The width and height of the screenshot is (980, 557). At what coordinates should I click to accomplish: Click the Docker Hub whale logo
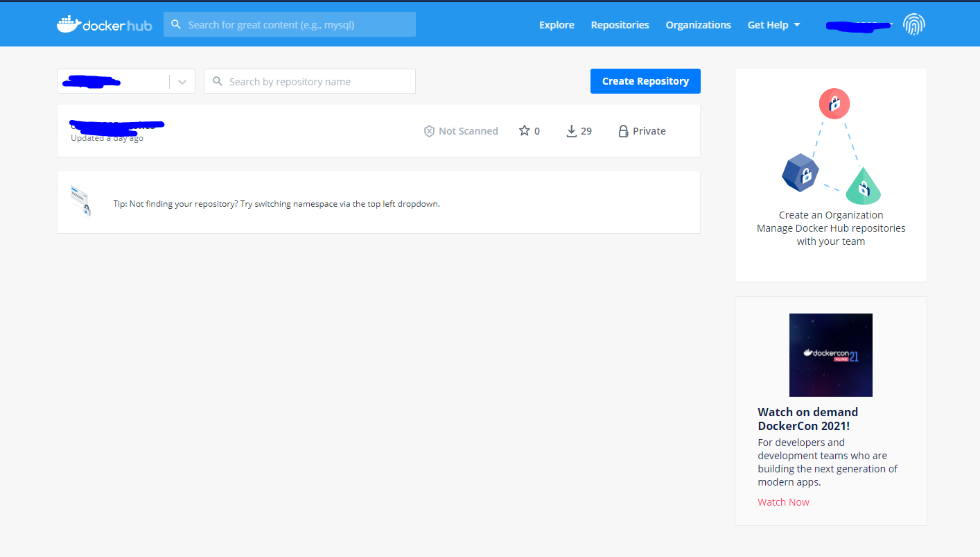point(104,24)
